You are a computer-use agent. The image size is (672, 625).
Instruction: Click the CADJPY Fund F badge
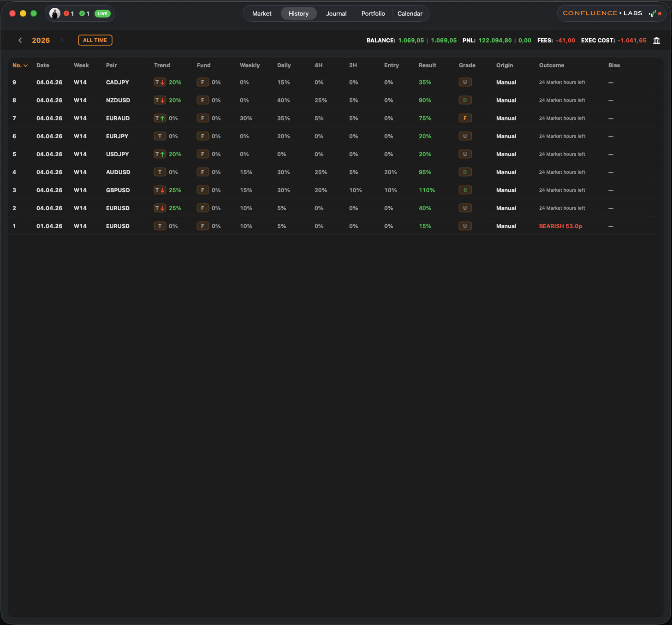[x=202, y=82]
